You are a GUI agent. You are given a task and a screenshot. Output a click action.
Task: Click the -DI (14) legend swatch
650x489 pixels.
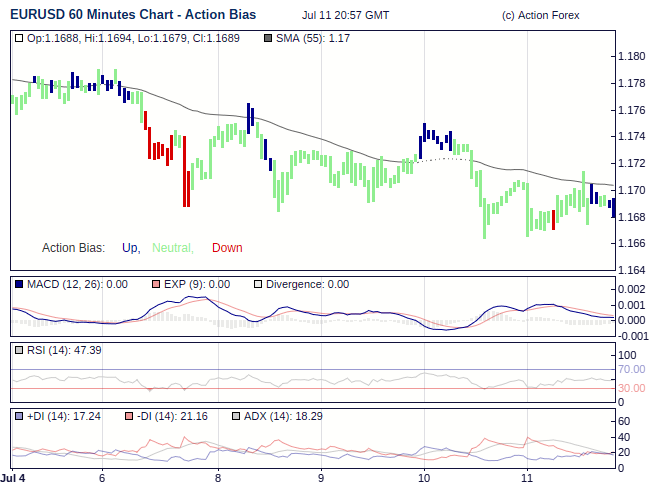click(127, 416)
